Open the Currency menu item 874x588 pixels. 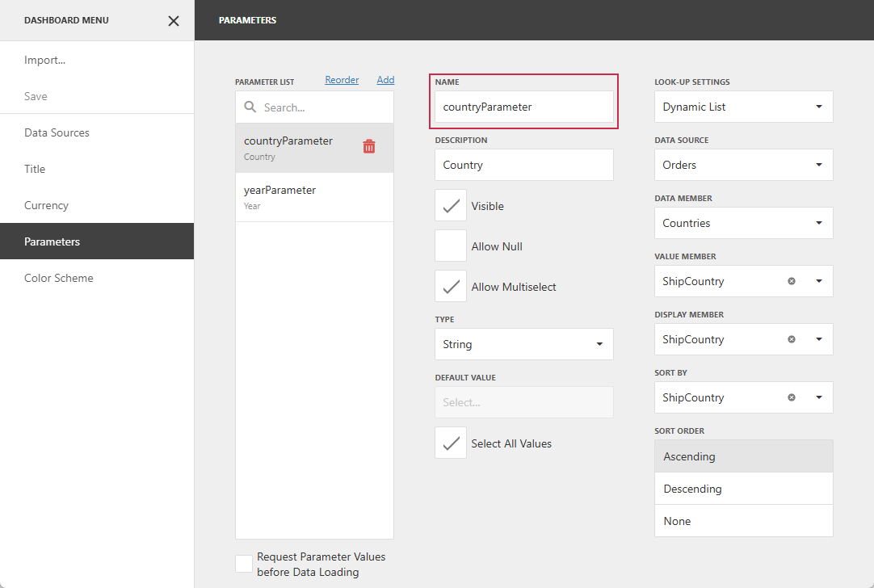pyautogui.click(x=97, y=205)
